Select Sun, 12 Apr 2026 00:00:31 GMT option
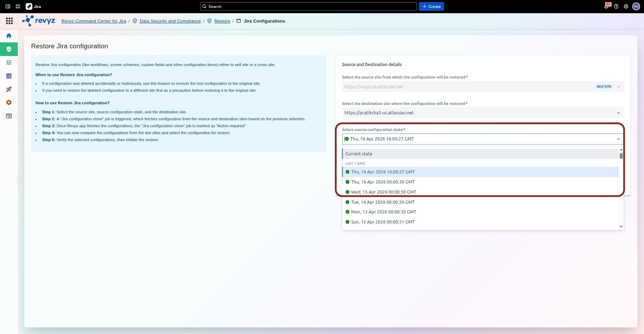The width and height of the screenshot is (644, 334). [x=480, y=222]
